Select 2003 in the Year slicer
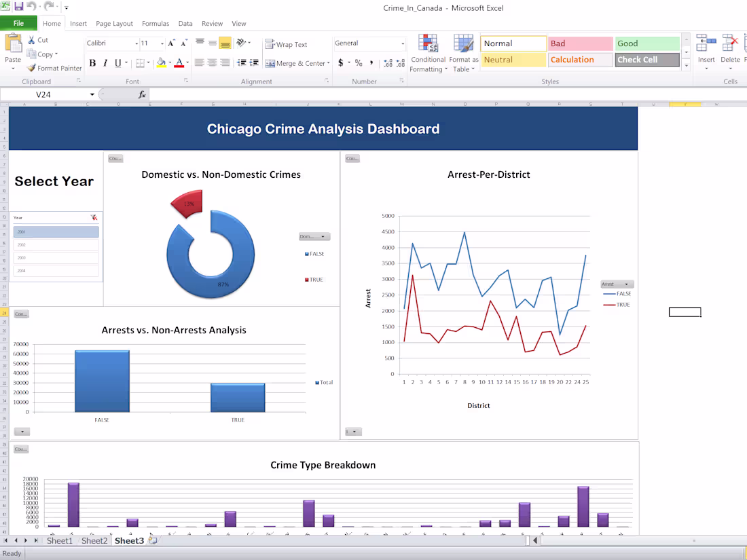The image size is (747, 560). click(x=56, y=258)
